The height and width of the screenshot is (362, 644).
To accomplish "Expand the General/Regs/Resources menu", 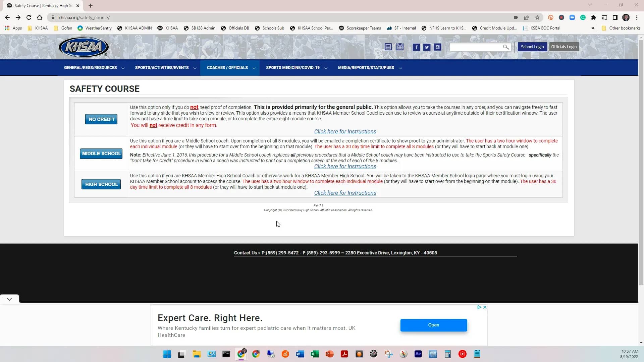I will click(x=94, y=68).
